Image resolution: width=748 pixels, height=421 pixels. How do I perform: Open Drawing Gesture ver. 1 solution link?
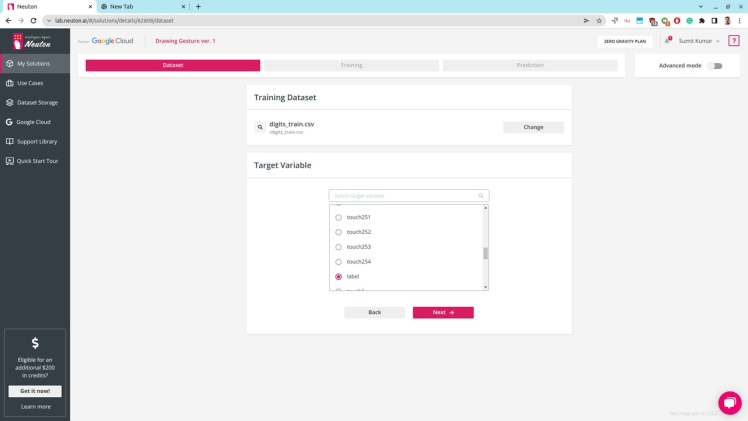pyautogui.click(x=185, y=41)
